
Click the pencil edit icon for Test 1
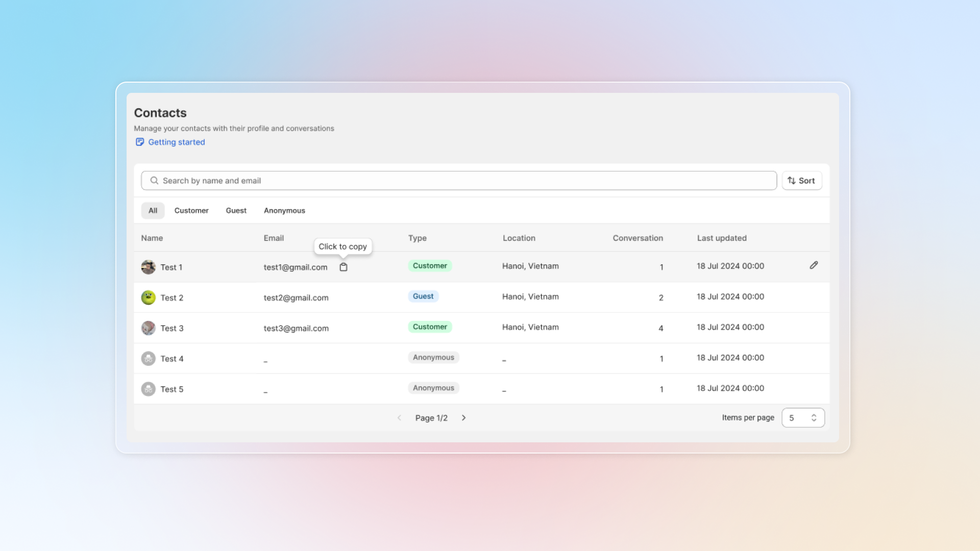(x=814, y=265)
